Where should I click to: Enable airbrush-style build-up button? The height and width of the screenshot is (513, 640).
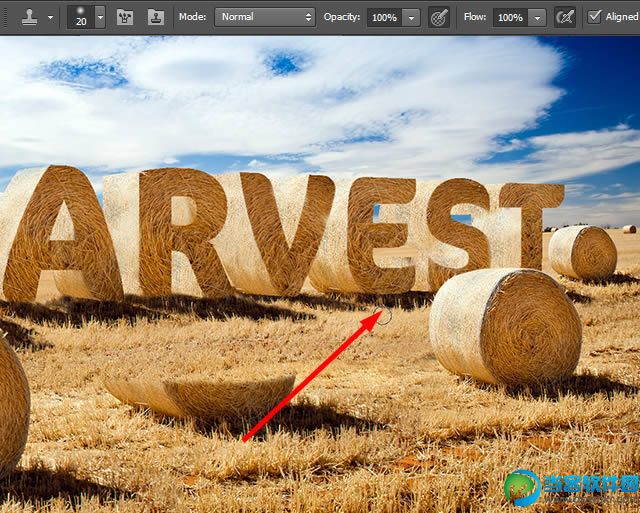565,17
